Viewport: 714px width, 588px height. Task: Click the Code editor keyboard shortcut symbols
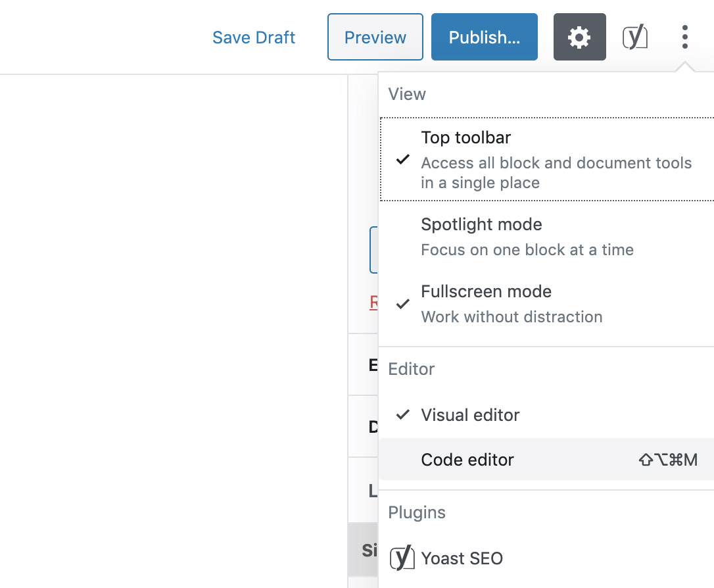tap(668, 460)
